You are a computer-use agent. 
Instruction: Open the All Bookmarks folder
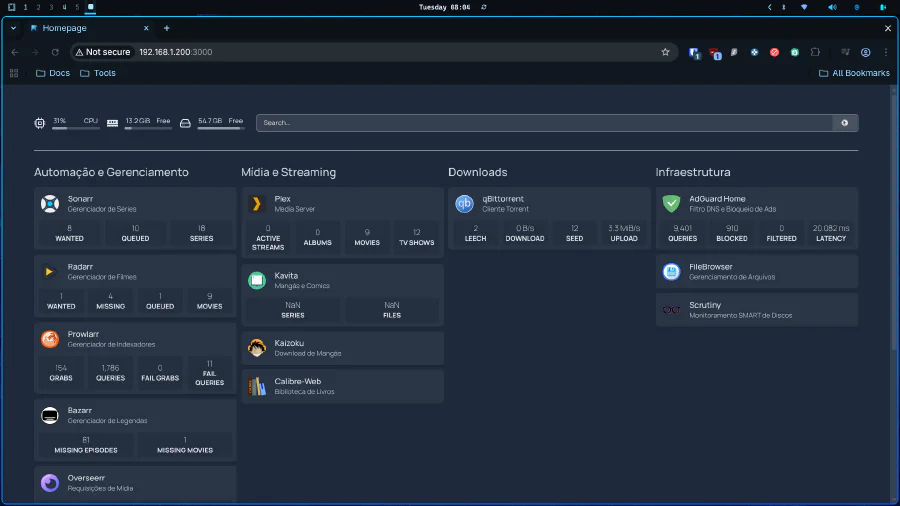[853, 73]
